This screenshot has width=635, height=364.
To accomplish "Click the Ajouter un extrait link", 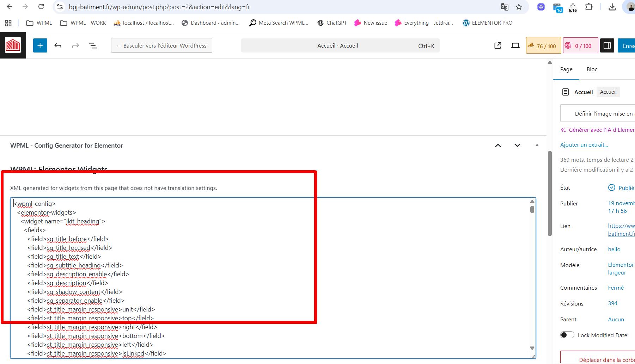I will (584, 144).
